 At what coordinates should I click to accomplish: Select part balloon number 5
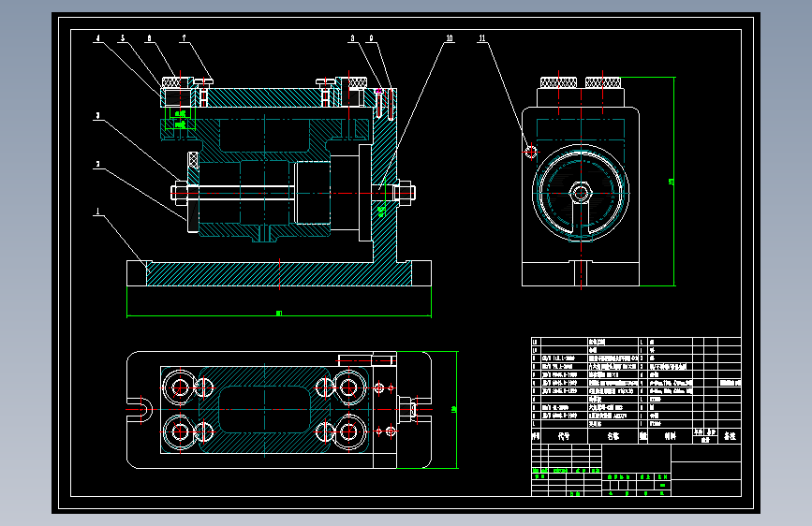(x=123, y=37)
